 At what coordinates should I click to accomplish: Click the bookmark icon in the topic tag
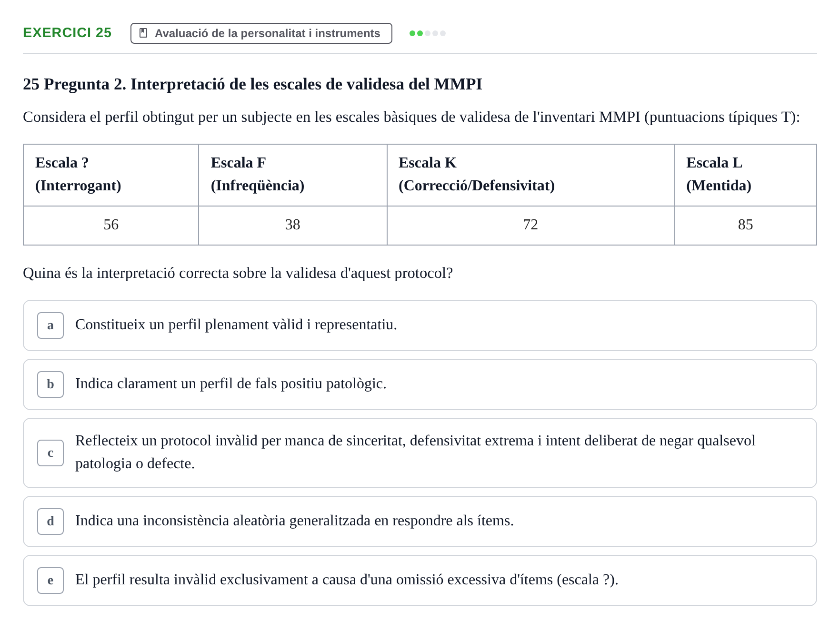pyautogui.click(x=143, y=33)
